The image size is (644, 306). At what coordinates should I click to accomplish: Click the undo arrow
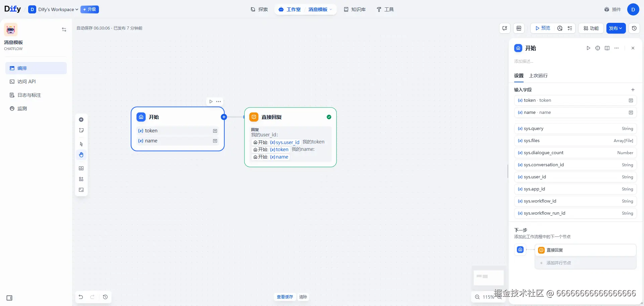[x=81, y=297]
